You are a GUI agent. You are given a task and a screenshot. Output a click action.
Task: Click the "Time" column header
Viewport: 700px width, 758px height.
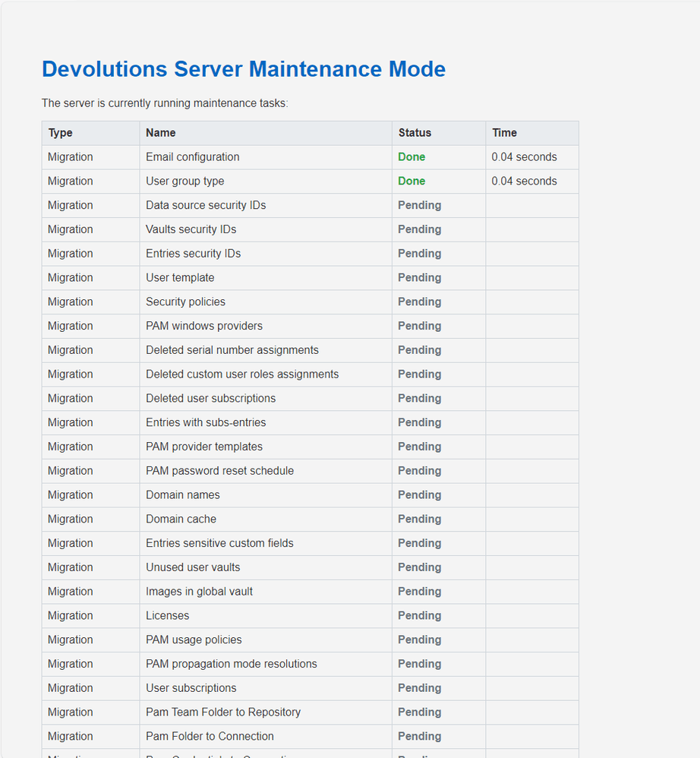[x=532, y=133]
